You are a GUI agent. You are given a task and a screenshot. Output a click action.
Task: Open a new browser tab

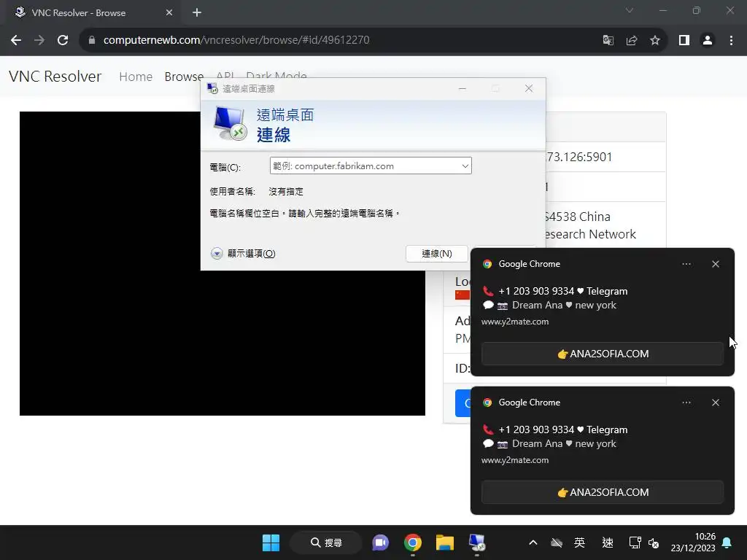(x=197, y=13)
